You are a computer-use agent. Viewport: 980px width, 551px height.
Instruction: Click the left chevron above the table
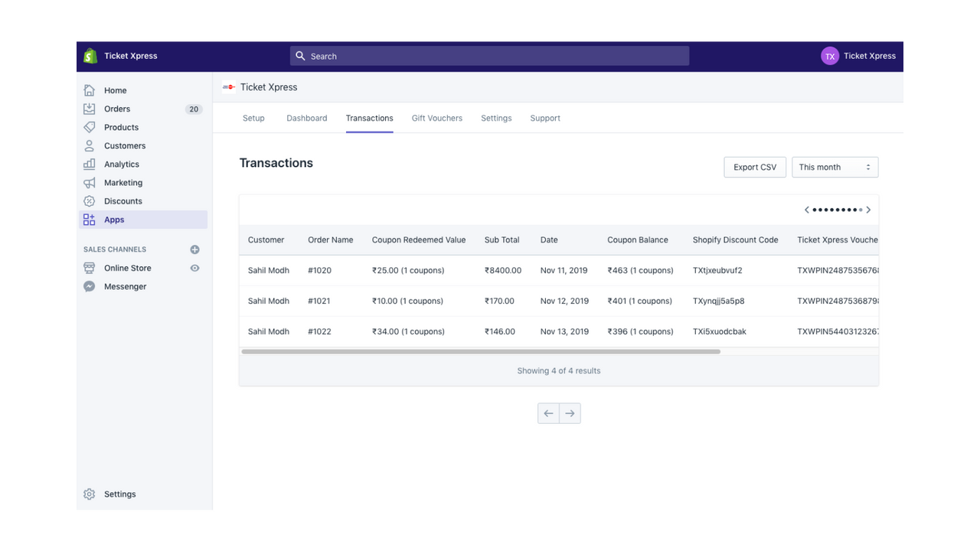806,209
